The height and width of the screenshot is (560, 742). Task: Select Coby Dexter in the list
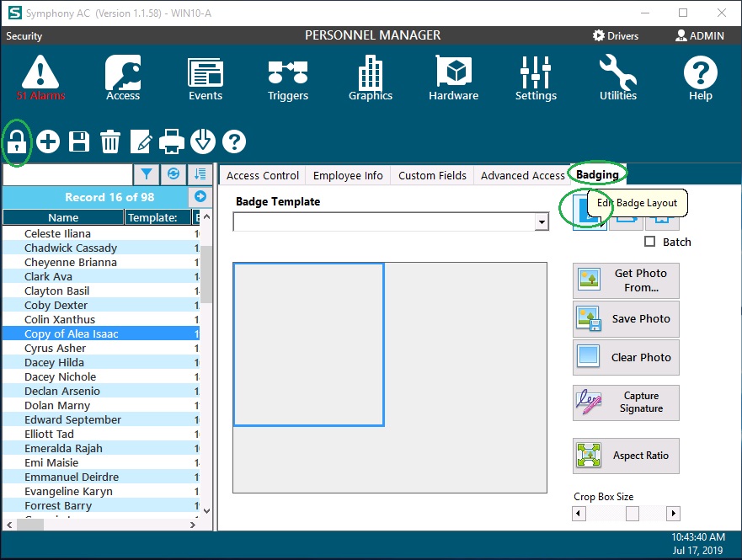(x=101, y=305)
